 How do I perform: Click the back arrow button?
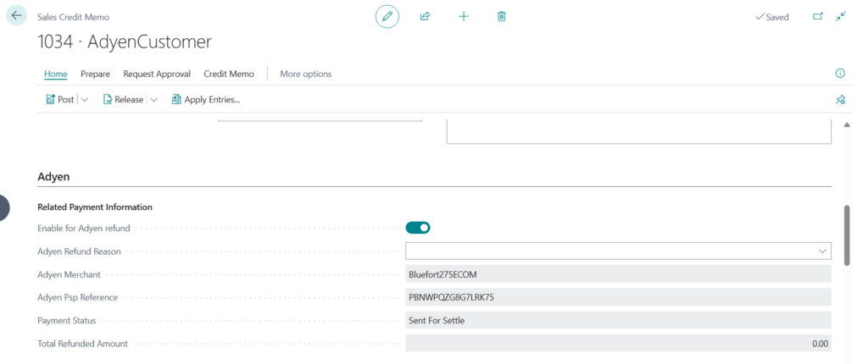click(x=17, y=16)
